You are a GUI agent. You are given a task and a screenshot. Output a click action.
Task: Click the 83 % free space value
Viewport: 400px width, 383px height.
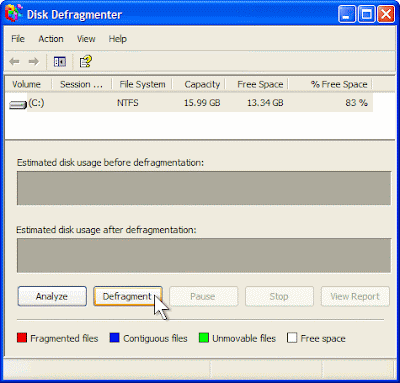click(356, 103)
